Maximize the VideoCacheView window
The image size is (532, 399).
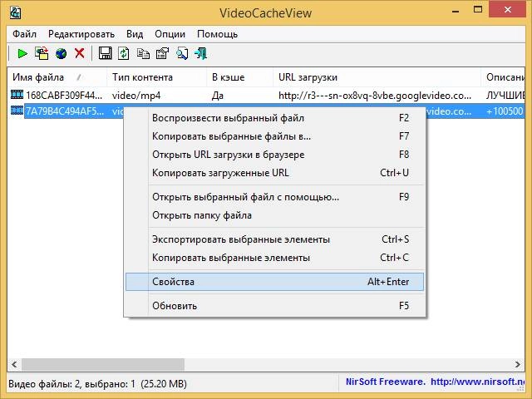(x=478, y=10)
